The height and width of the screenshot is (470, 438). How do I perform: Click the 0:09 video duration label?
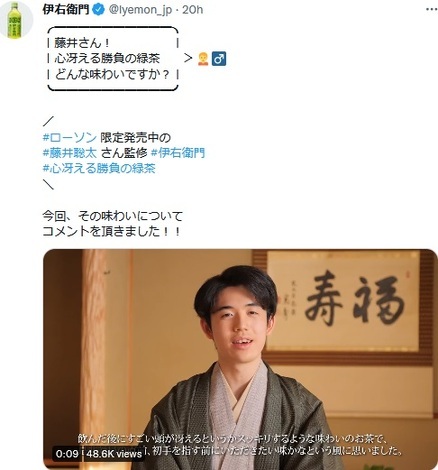pos(67,454)
